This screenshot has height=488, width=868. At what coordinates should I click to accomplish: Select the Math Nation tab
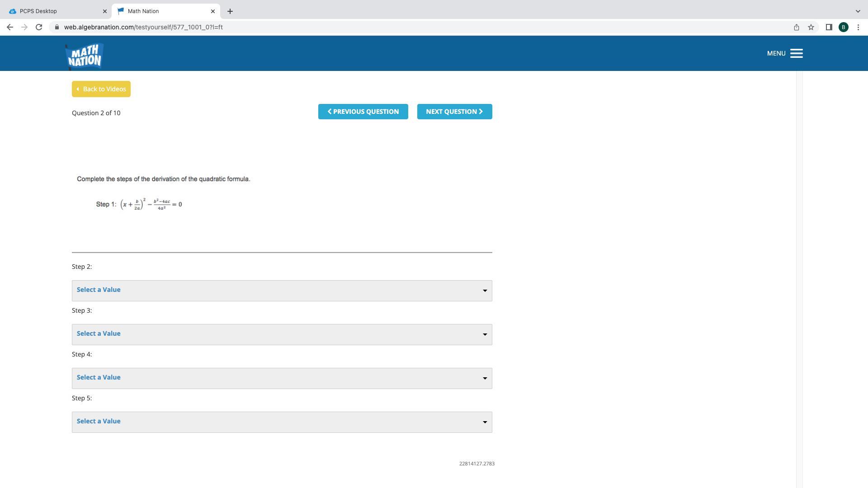click(x=163, y=11)
